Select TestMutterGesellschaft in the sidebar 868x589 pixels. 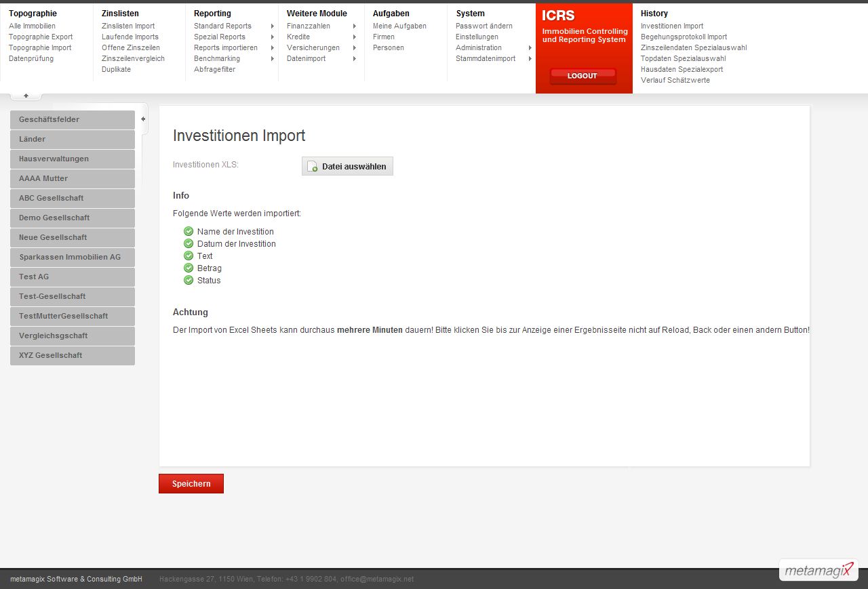pos(73,317)
